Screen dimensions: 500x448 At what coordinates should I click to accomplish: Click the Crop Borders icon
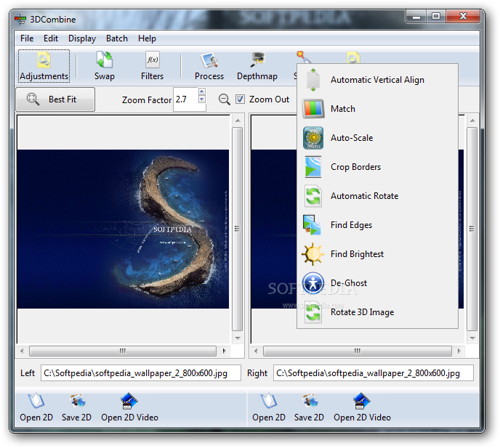pyautogui.click(x=312, y=167)
